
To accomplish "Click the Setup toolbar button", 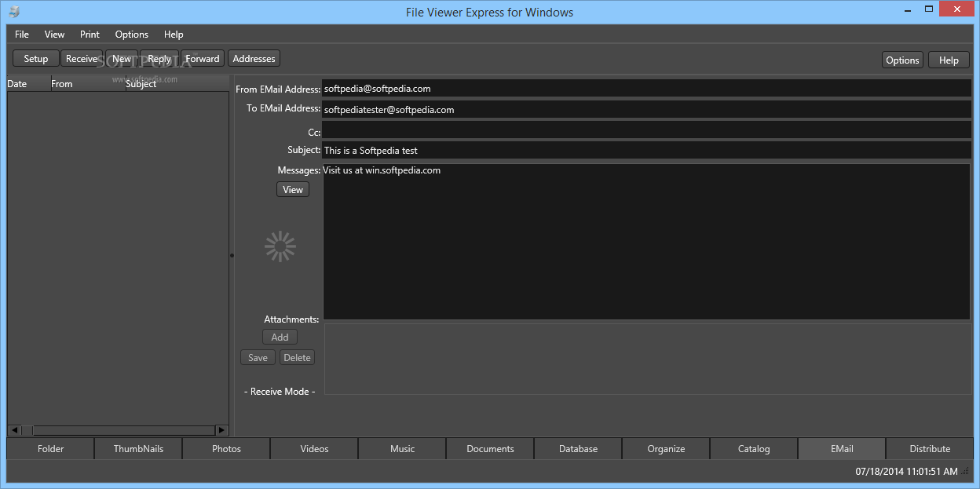I will pos(36,59).
